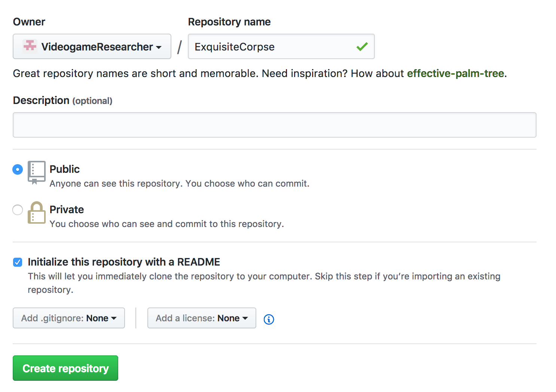The width and height of the screenshot is (556, 392).
Task: Focus the Description text field
Action: [x=275, y=125]
